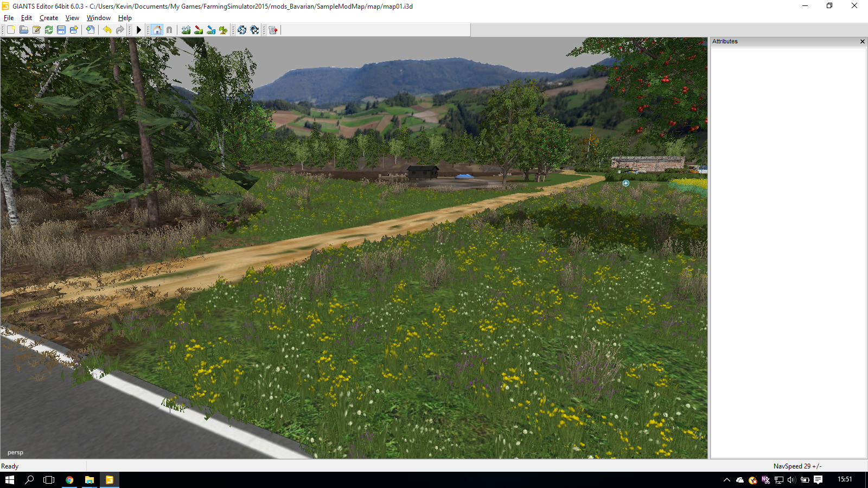Open a file using the folder icon
Image resolution: width=868 pixels, height=488 pixels.
click(24, 30)
